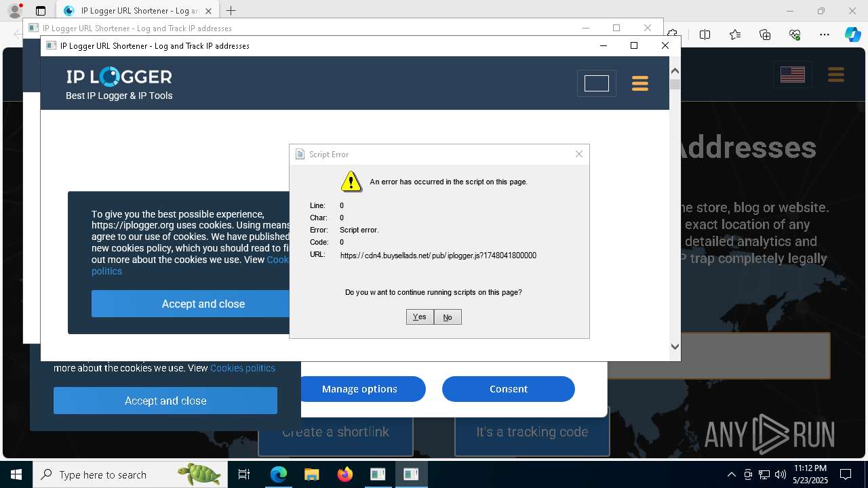Open US flag language selector in Edge page
This screenshot has width=868, height=488.
coord(793,75)
